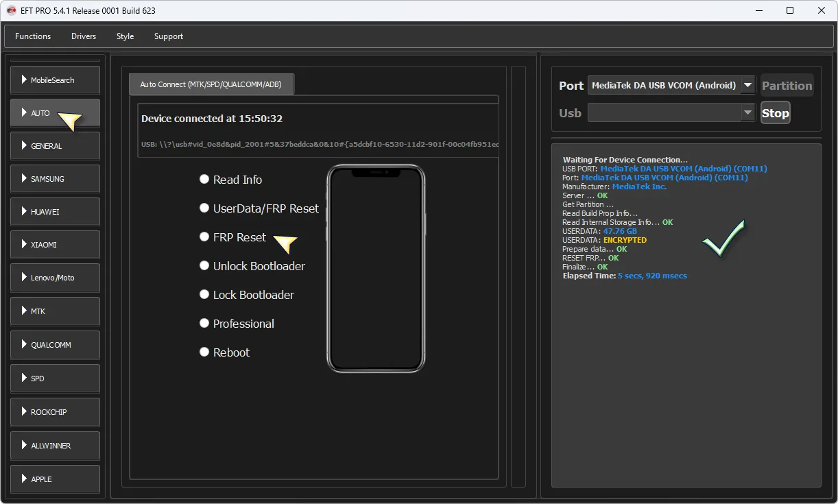Open the SAMSUNG sidebar category

[55, 179]
